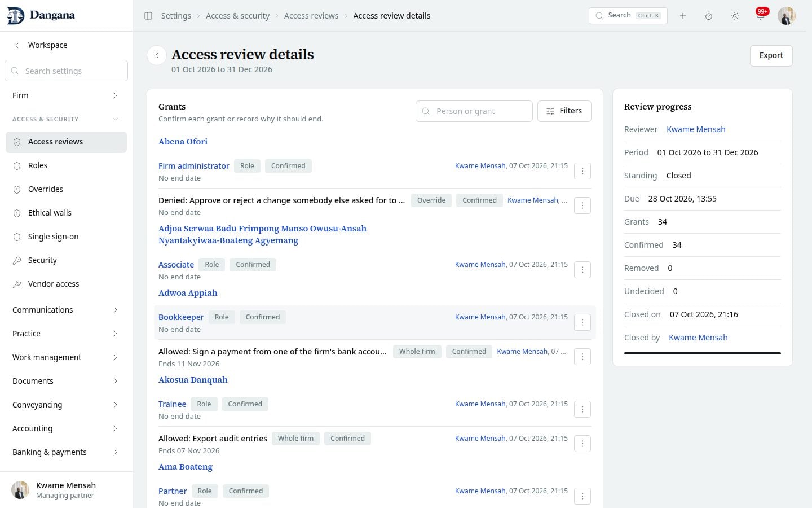Open the global Search box
The width and height of the screenshot is (812, 508).
point(628,16)
